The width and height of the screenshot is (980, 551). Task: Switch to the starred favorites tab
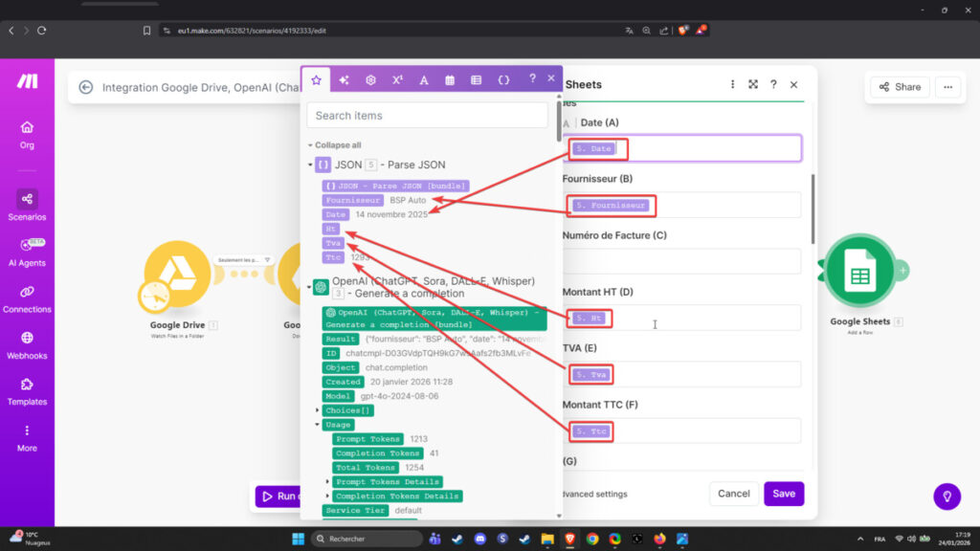click(x=316, y=80)
